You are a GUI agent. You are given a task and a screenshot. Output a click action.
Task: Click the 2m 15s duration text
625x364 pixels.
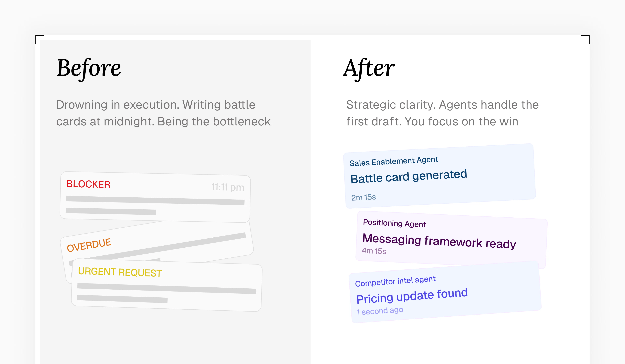tap(363, 197)
